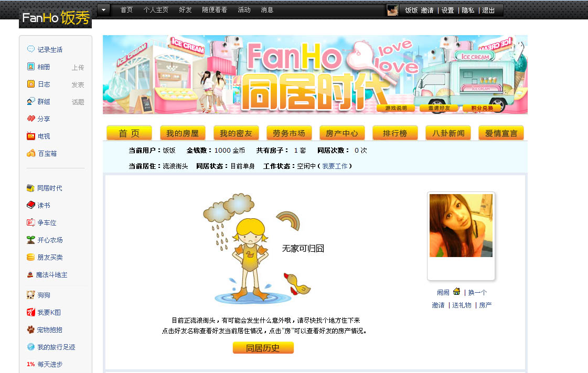Open the 狗狗 dog icon
This screenshot has height=373, width=588.
point(31,295)
